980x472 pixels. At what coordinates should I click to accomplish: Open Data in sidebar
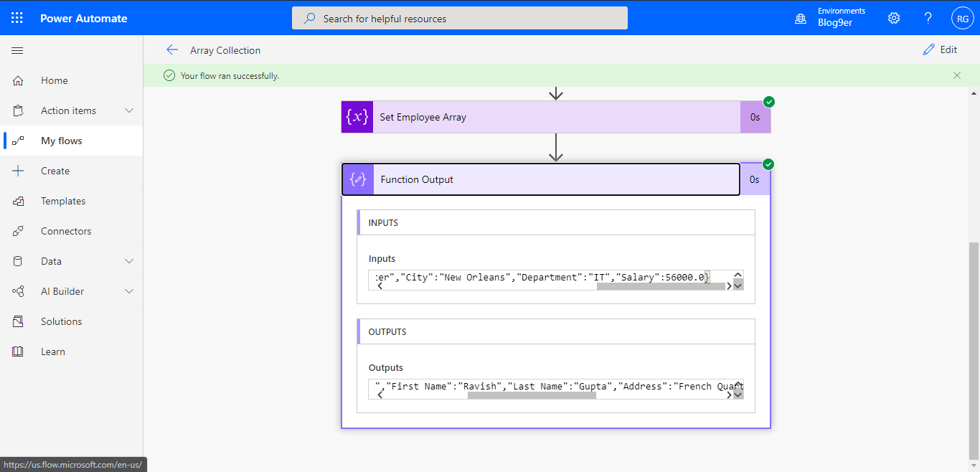72,261
